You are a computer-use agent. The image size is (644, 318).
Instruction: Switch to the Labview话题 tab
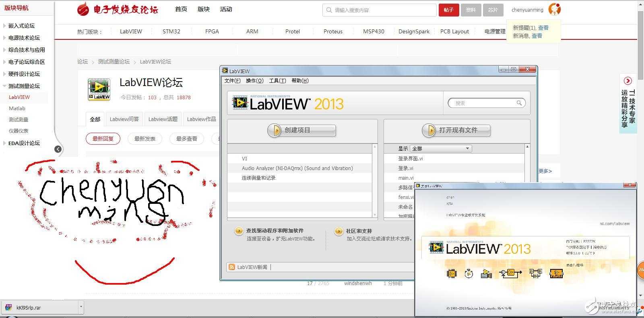163,119
